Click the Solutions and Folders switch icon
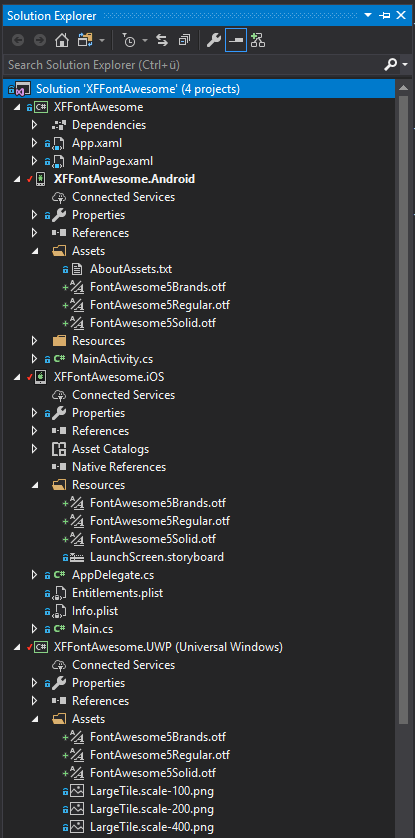Image resolution: width=415 pixels, height=838 pixels. point(85,40)
